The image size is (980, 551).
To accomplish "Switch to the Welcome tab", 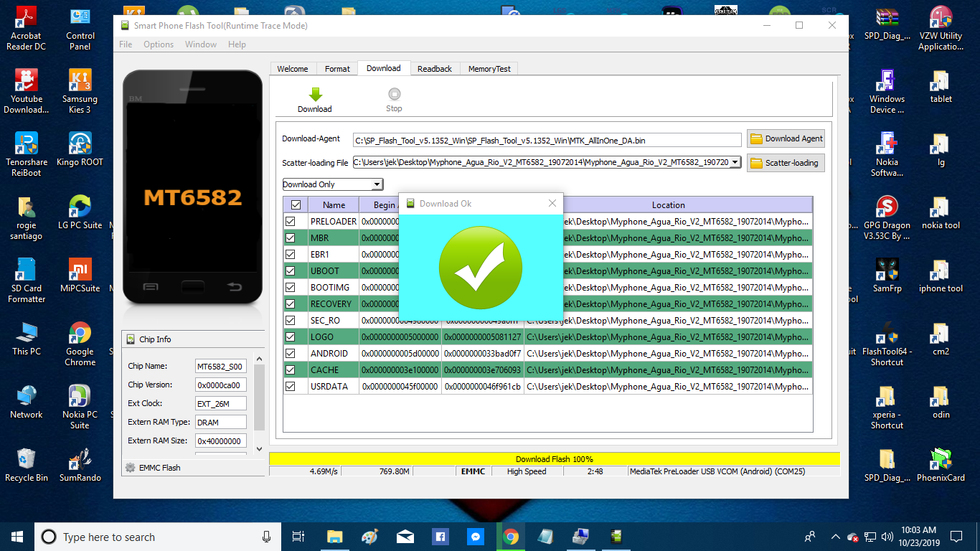I will [293, 69].
